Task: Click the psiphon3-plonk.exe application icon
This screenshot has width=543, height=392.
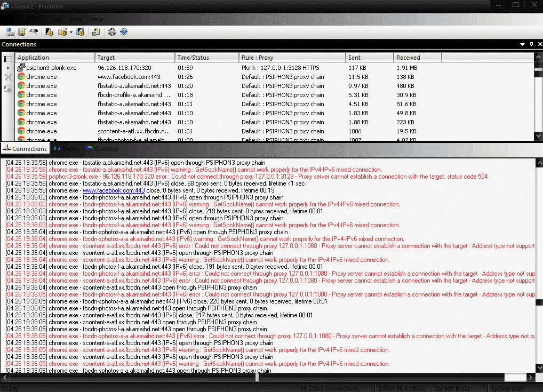Action: click(21, 67)
